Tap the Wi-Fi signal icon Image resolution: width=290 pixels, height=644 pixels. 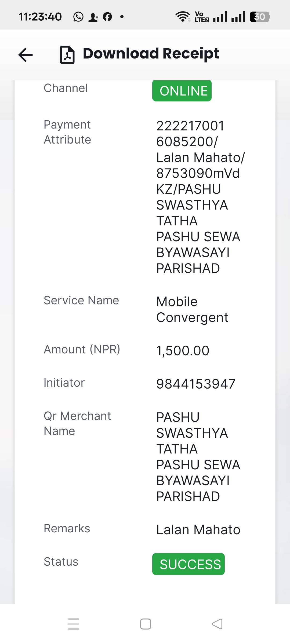tap(183, 17)
